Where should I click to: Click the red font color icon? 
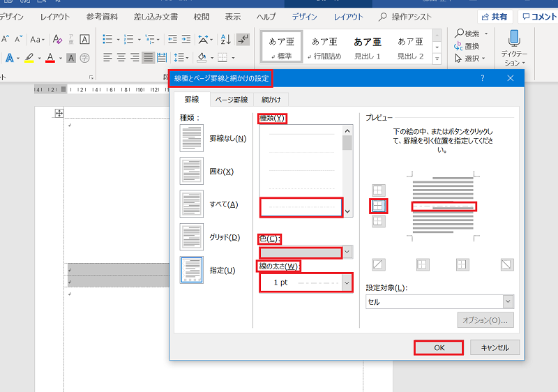[x=50, y=58]
